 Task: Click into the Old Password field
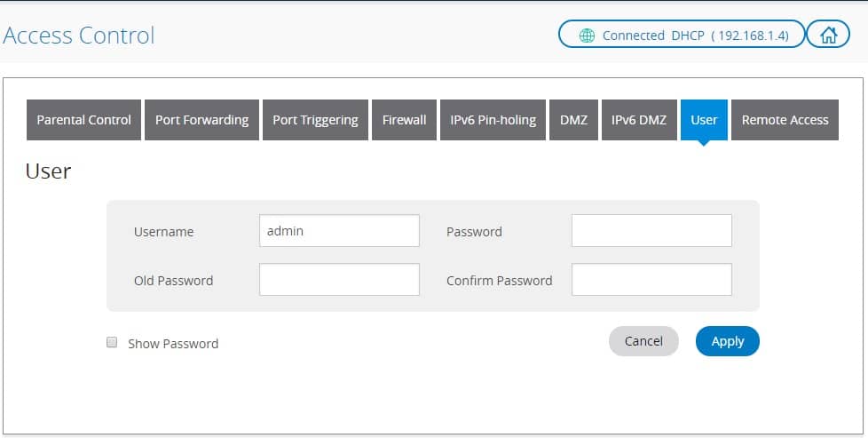tap(339, 280)
